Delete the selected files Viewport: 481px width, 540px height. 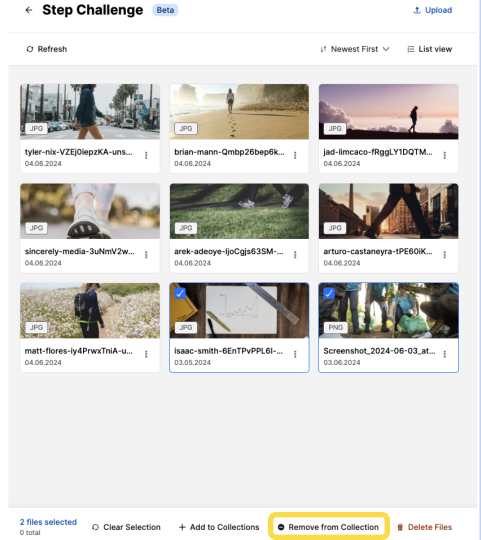pyautogui.click(x=425, y=527)
